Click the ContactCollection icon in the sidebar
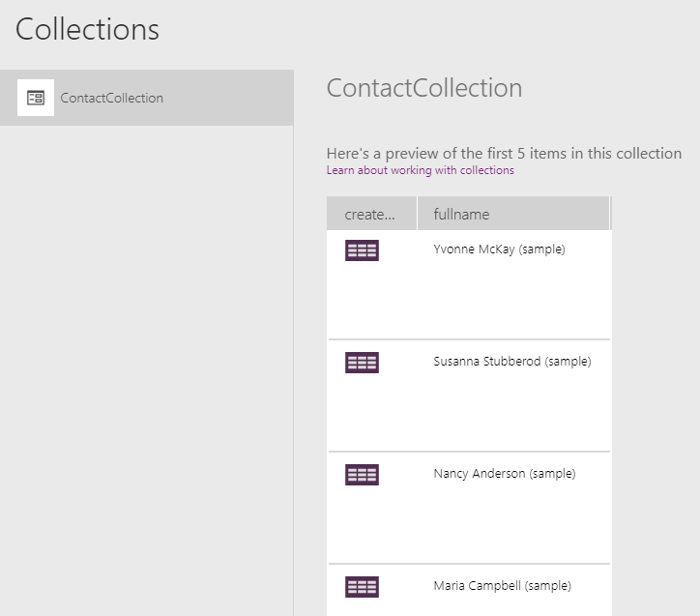 coord(36,98)
